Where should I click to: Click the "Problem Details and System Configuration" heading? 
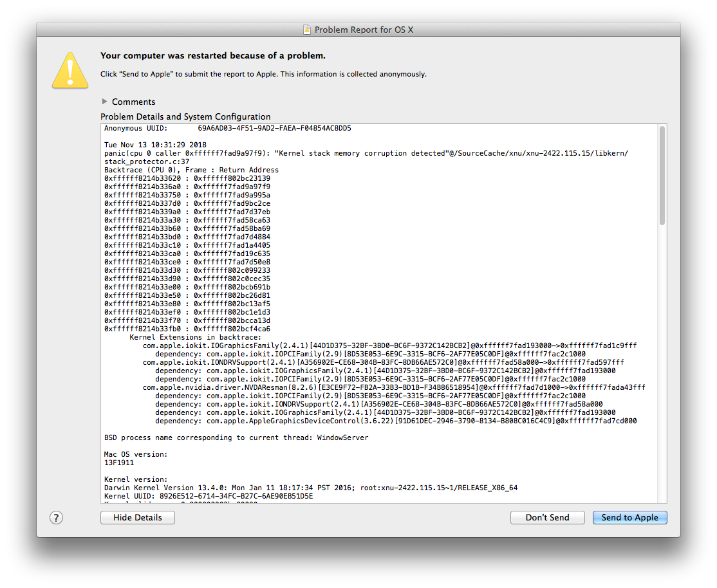[185, 116]
